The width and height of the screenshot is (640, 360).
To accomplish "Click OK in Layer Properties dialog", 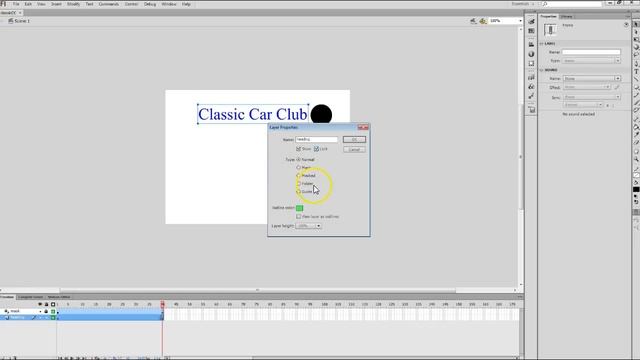I will click(354, 140).
